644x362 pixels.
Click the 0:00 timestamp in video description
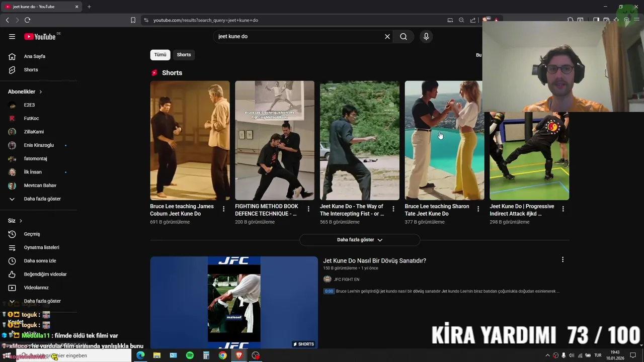[329, 291]
